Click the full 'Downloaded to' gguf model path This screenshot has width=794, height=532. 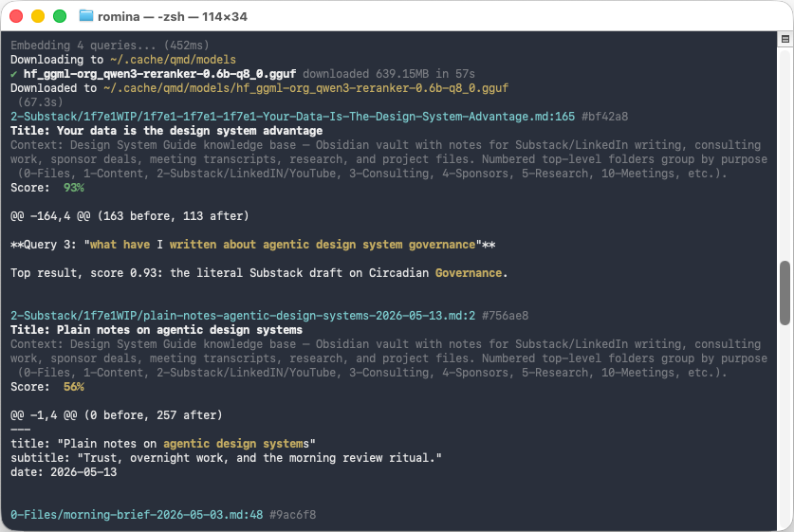305,88
